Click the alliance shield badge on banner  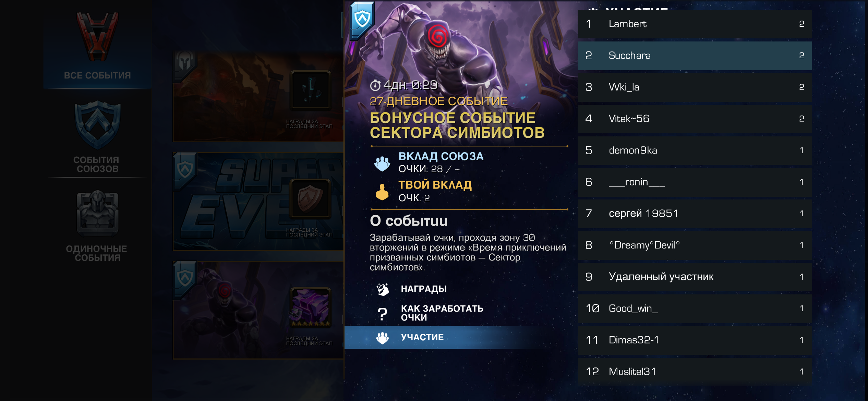coord(362,21)
